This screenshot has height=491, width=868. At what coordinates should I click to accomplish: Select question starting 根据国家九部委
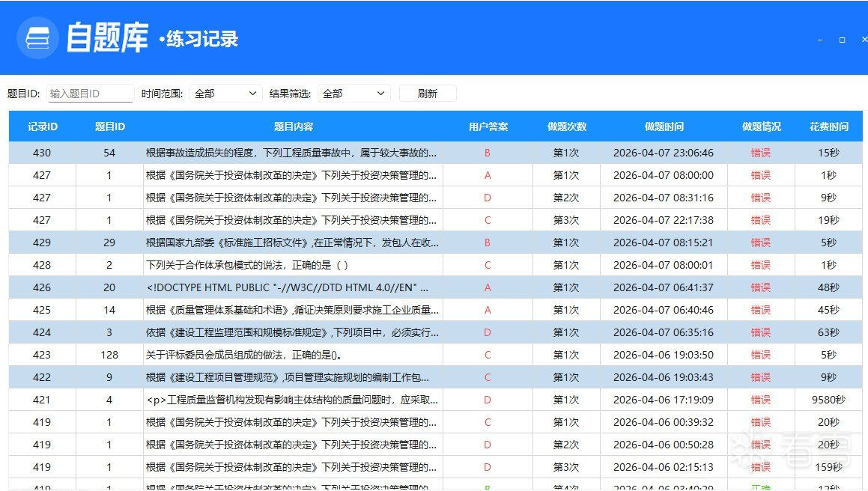coord(294,243)
